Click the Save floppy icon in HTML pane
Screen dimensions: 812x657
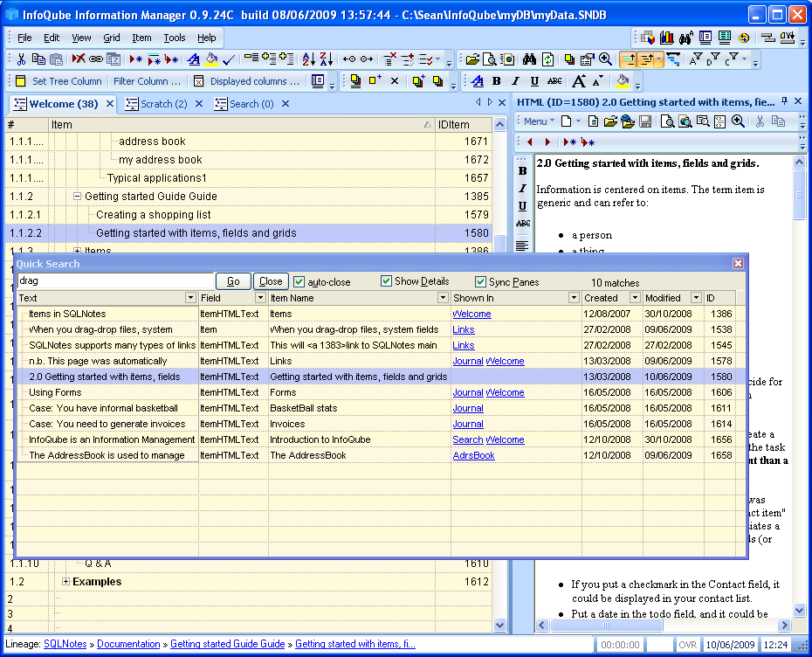point(645,121)
